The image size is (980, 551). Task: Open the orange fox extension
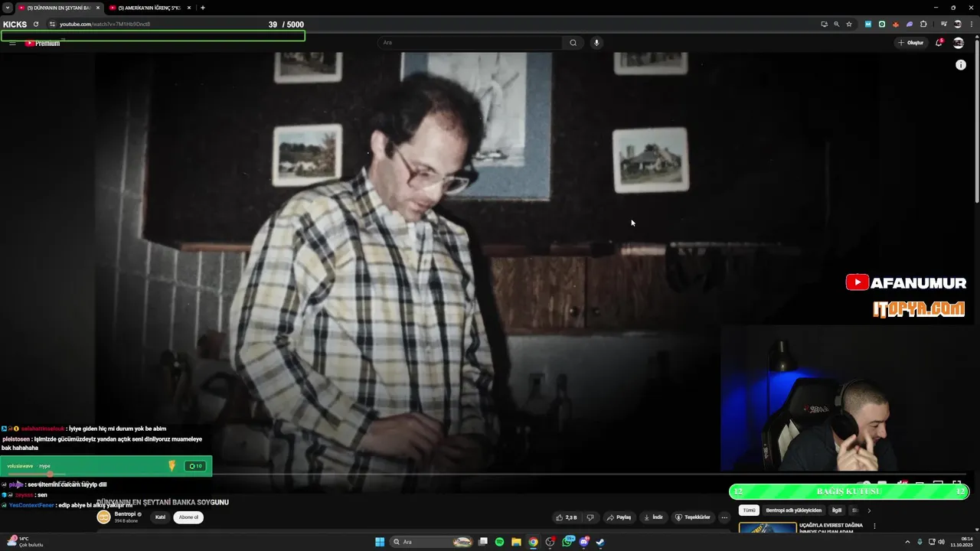coord(896,24)
